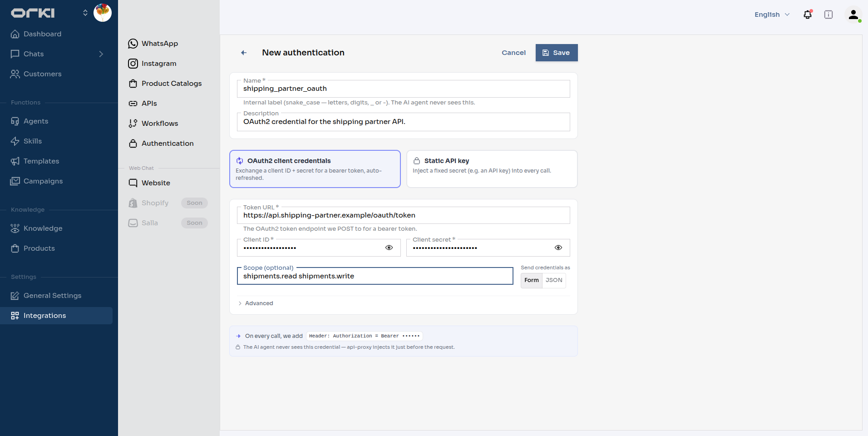Open General Settings
The height and width of the screenshot is (436, 868).
point(56,296)
